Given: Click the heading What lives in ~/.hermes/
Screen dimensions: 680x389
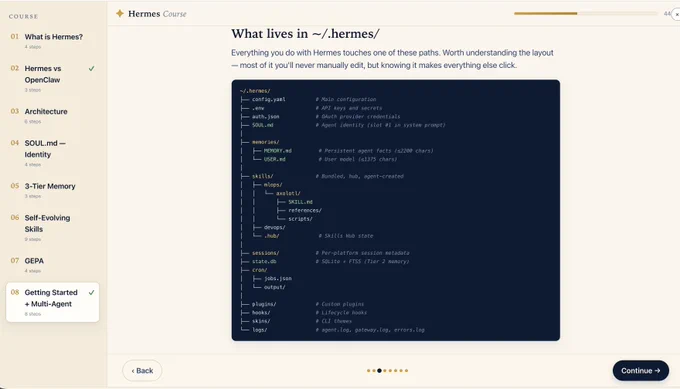Looking at the screenshot, I should 305,34.
